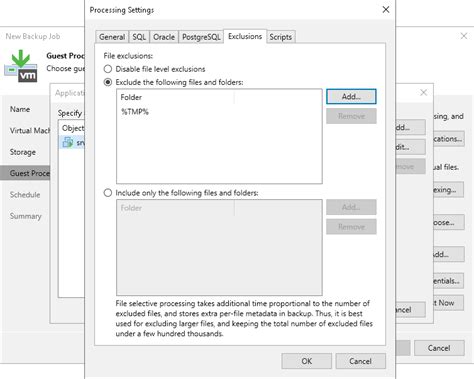Click Cancel in the New Backup Job wizard
Screen dimensions: 474x379
click(439, 348)
